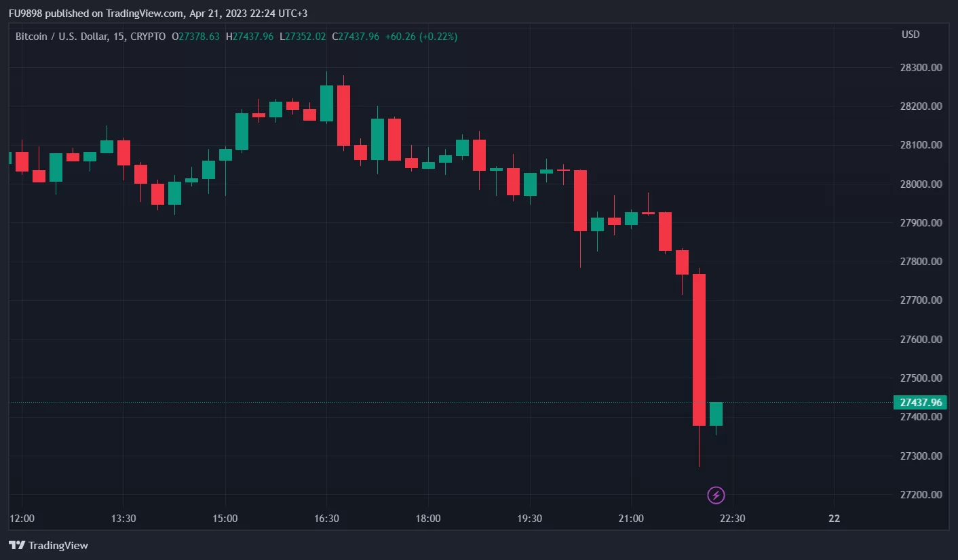Screen dimensions: 958x560
Task: Click the 27200.00 price scale label
Action: (x=921, y=494)
